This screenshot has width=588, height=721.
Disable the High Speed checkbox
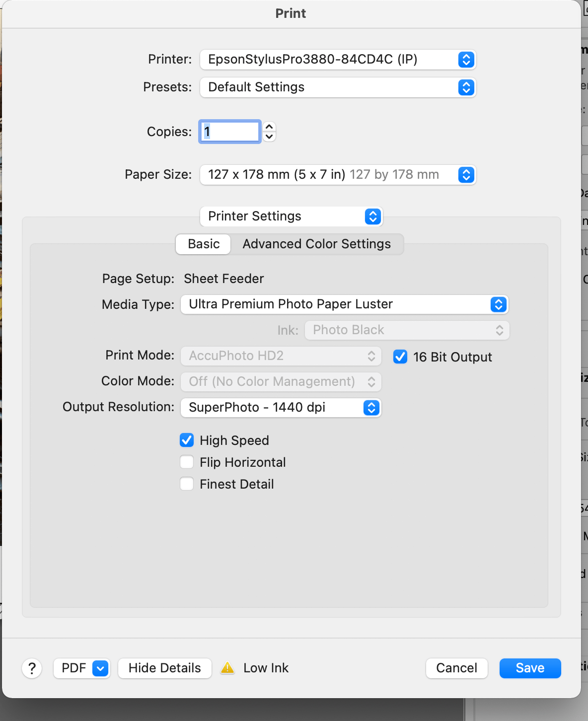186,440
